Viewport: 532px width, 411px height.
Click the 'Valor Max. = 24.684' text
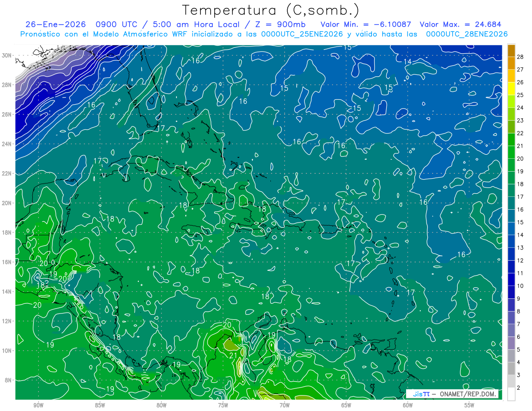pos(461,24)
